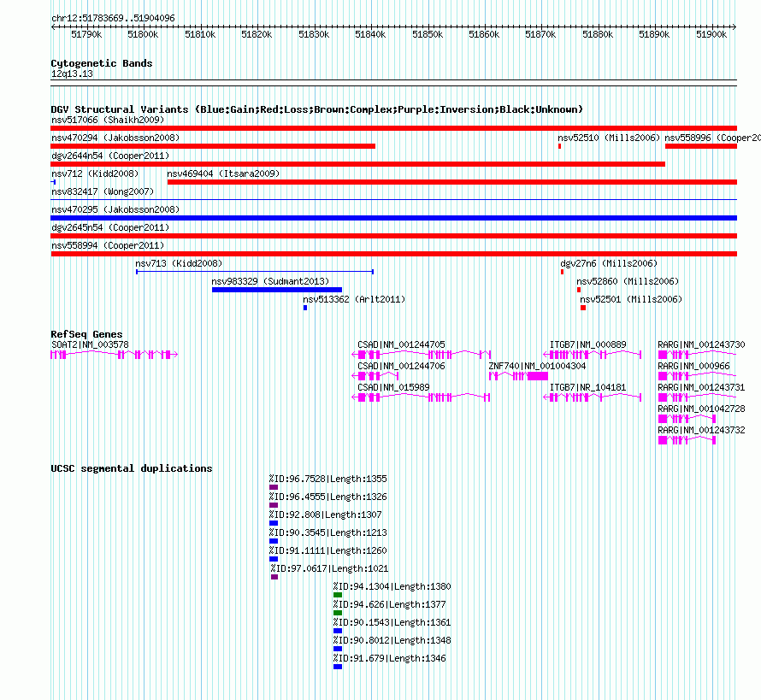Open the dgv2645n54 (Cooper2011) label

110,227
